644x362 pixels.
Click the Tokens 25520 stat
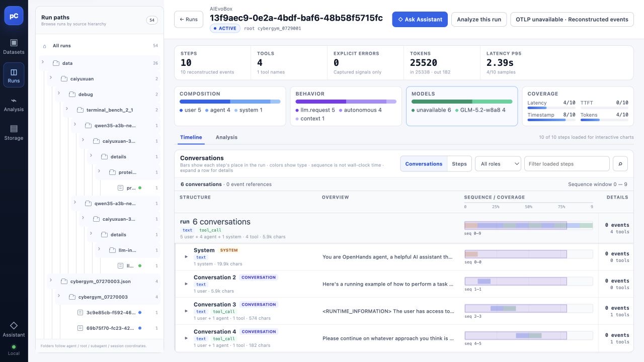click(442, 62)
